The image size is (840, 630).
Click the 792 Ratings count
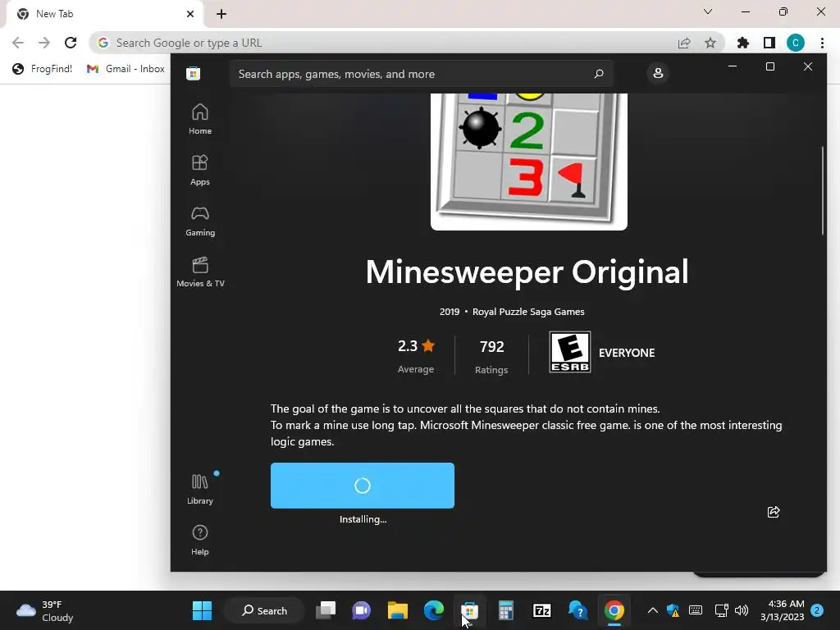click(491, 356)
